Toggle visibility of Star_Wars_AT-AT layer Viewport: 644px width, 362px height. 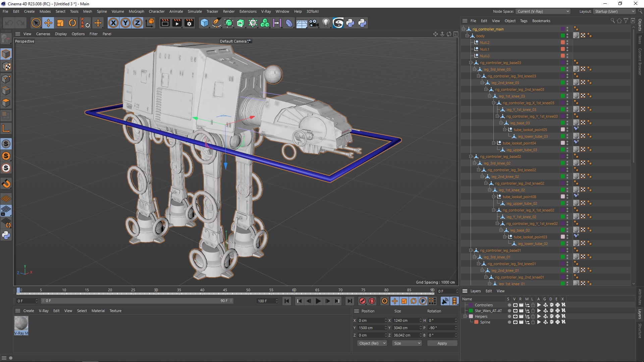click(x=515, y=311)
